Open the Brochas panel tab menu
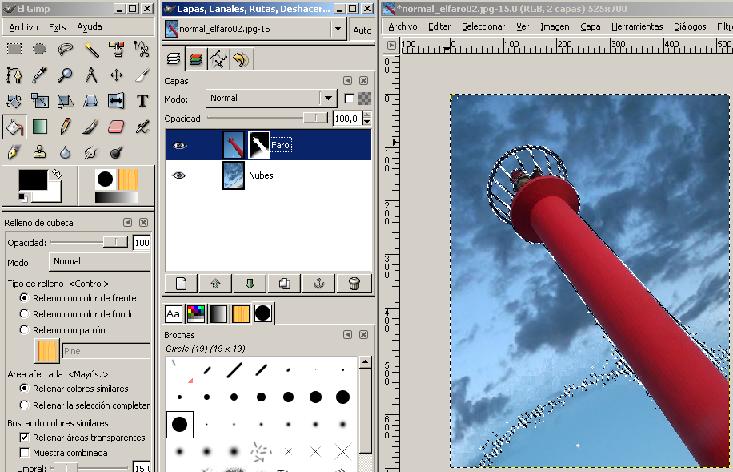Image resolution: width=733 pixels, height=472 pixels. [x=347, y=335]
